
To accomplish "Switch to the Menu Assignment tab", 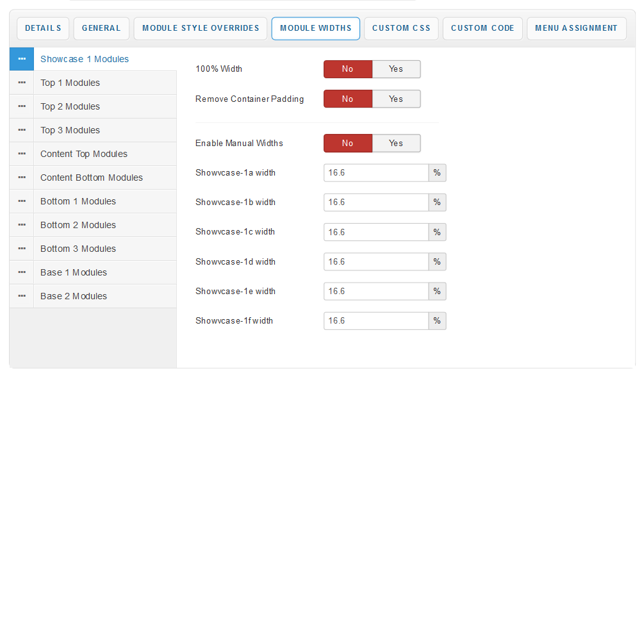I will pyautogui.click(x=576, y=28).
